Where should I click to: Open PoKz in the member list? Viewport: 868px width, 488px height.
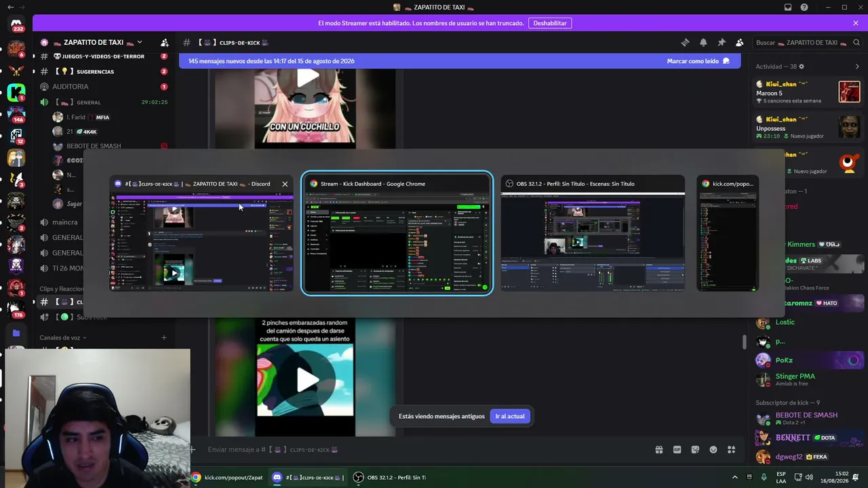(807, 361)
